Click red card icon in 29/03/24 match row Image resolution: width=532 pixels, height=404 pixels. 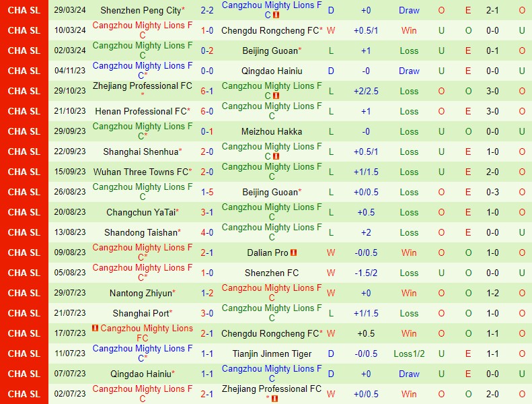point(276,15)
